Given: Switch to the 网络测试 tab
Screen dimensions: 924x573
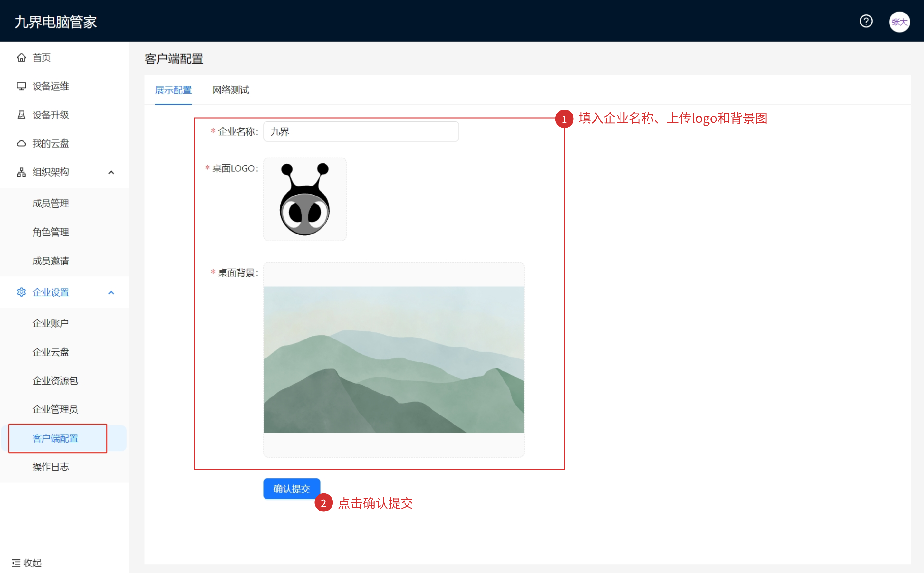Looking at the screenshot, I should pos(230,90).
